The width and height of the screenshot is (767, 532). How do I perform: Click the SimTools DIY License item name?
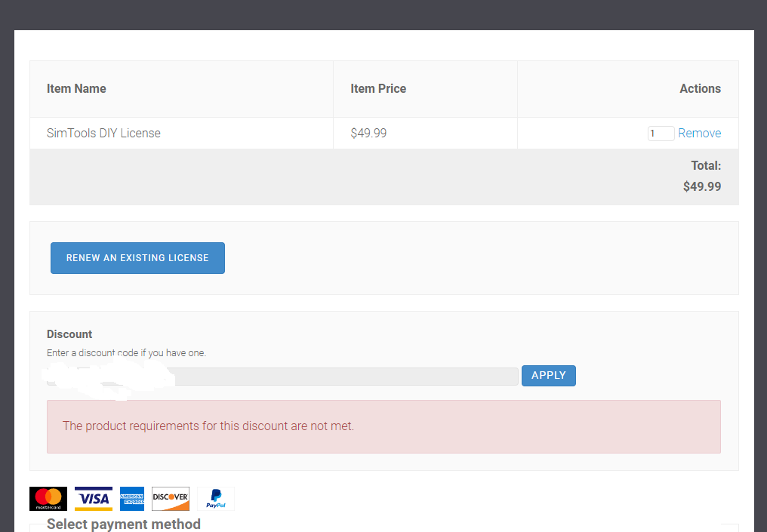(103, 133)
